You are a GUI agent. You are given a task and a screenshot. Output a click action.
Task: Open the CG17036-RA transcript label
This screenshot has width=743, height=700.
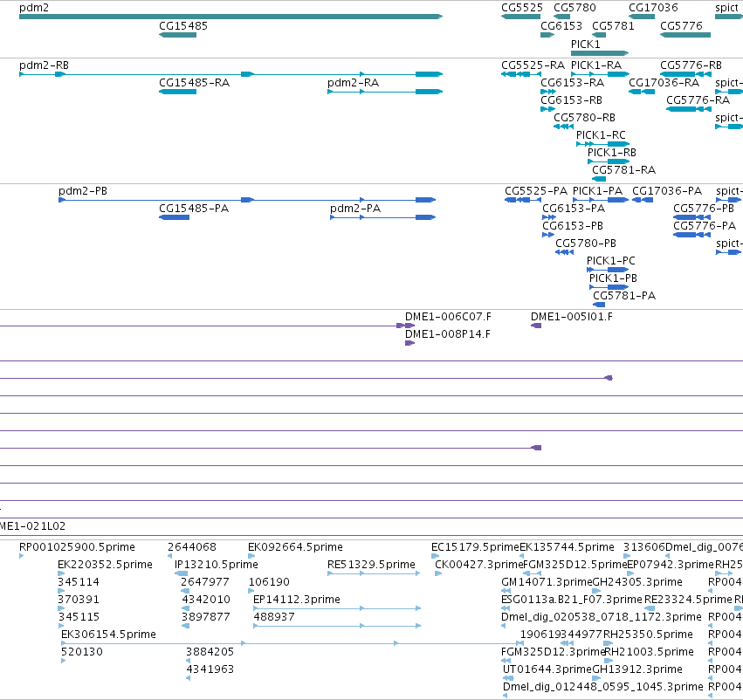[664, 83]
